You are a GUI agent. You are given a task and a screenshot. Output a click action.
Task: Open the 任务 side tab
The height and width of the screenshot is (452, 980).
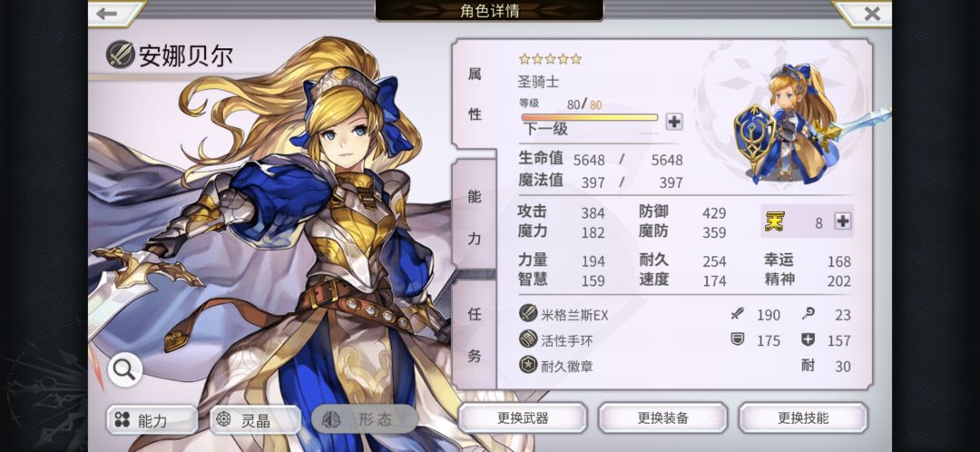click(x=475, y=335)
